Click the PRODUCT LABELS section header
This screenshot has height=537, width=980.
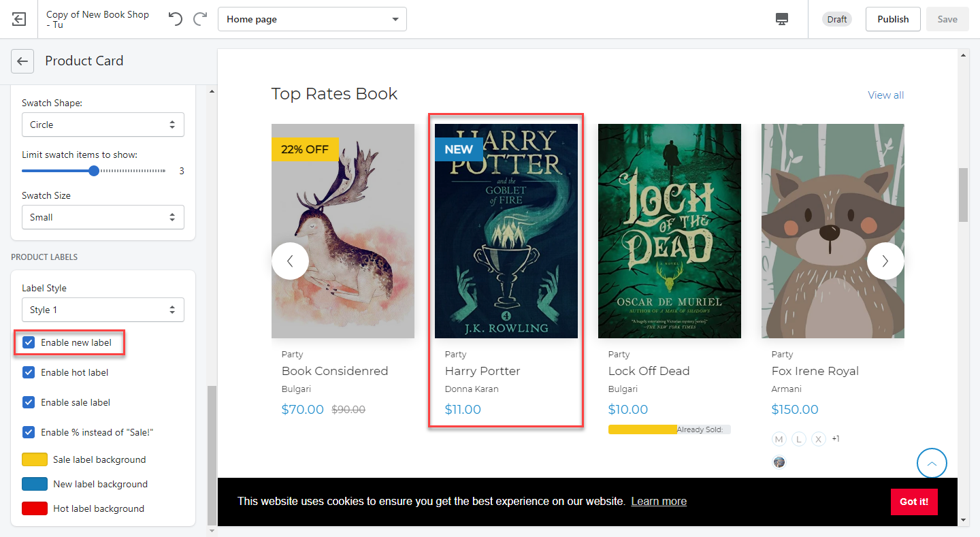click(44, 257)
